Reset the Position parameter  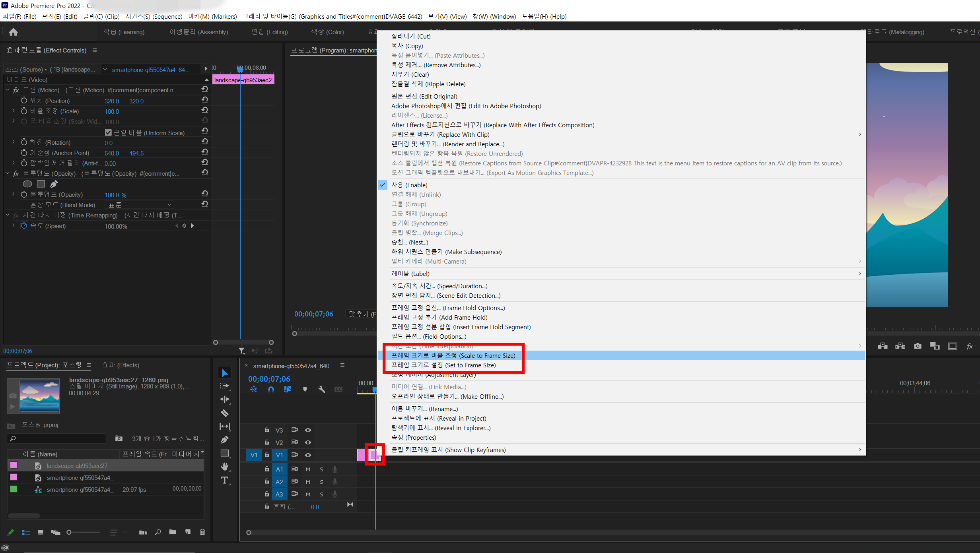[x=204, y=100]
